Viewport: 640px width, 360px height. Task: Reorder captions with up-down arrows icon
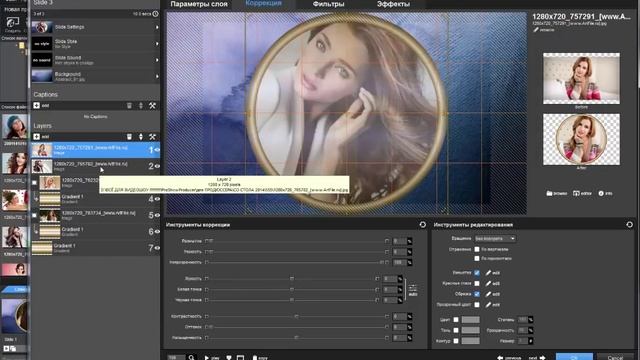point(141,106)
